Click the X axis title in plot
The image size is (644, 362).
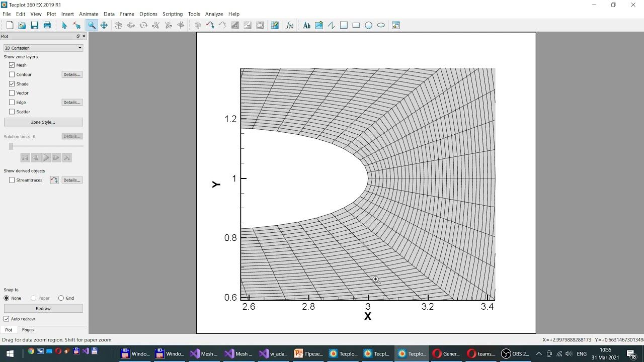[x=368, y=316]
